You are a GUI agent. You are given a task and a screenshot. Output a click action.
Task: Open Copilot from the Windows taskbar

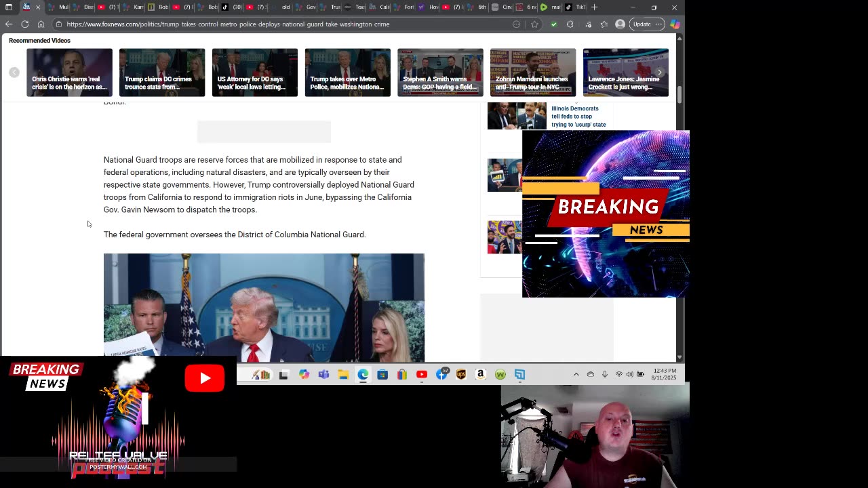304,374
